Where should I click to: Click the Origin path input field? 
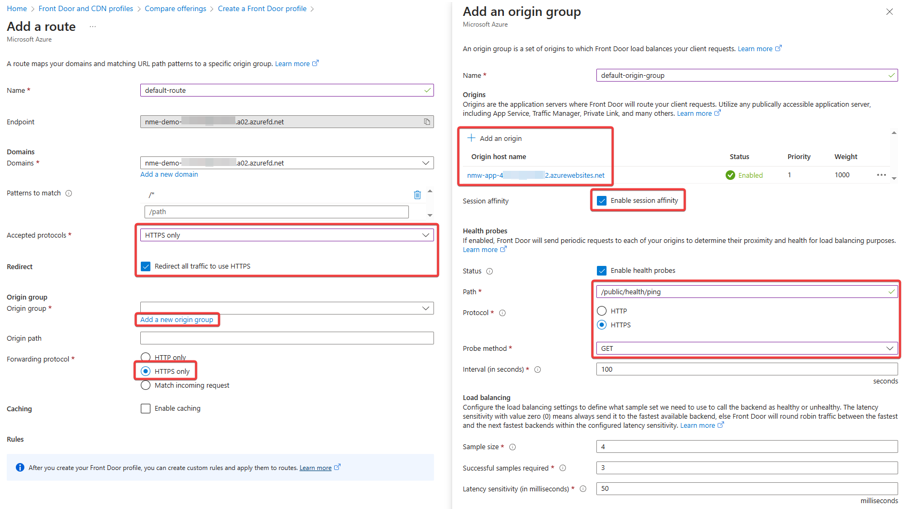pos(287,338)
